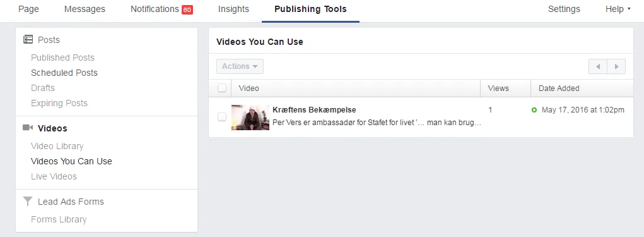The width and height of the screenshot is (644, 237).
Task: Click the Posts section list icon
Action: tap(28, 39)
